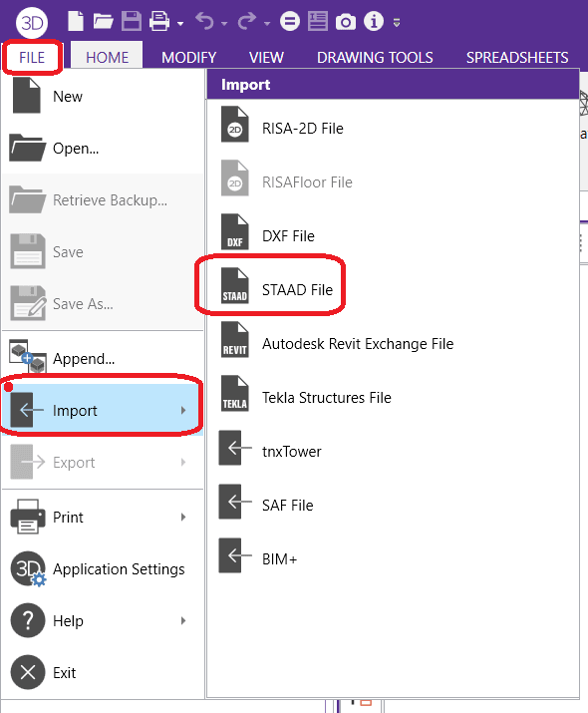Click the tnxTower import arrow icon
The image size is (588, 713).
tap(235, 448)
